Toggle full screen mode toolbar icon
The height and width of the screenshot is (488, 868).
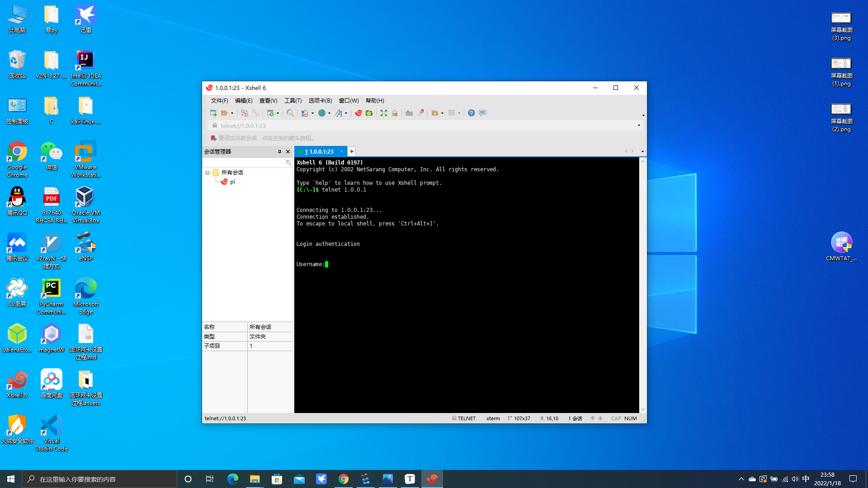coord(384,113)
